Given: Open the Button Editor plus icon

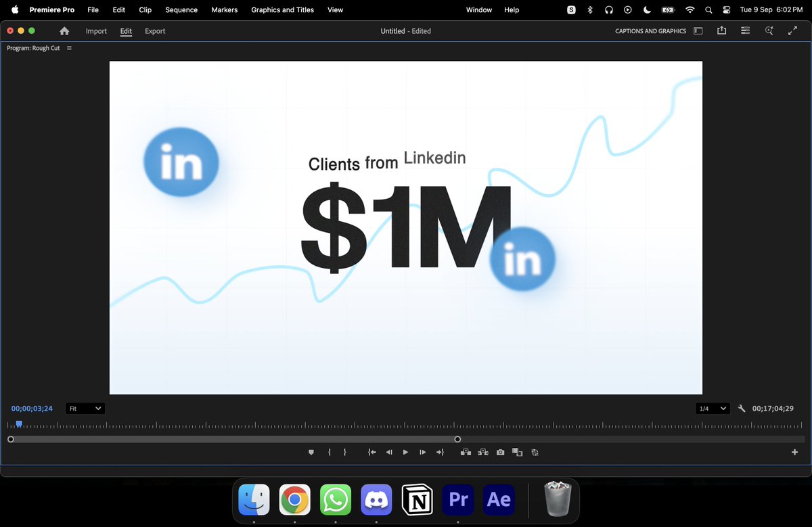Looking at the screenshot, I should 794,452.
